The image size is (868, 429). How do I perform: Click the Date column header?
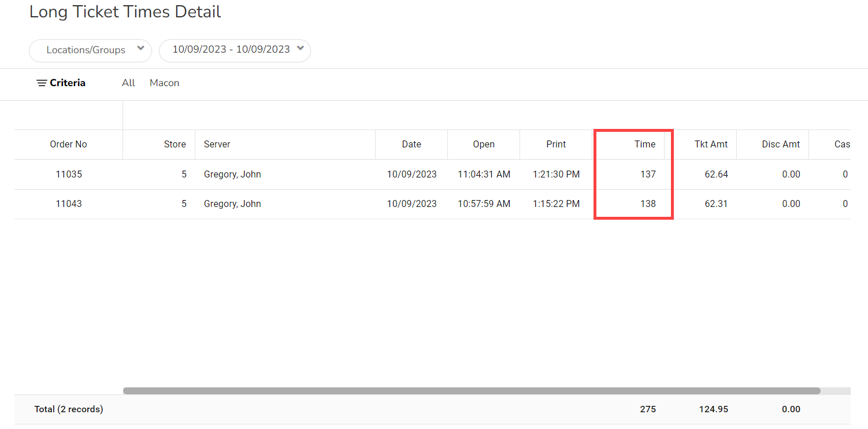coord(411,145)
